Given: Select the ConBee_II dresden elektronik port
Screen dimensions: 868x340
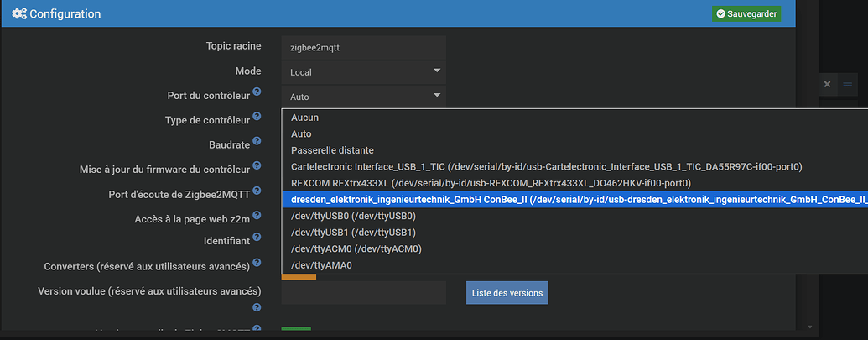Looking at the screenshot, I should [x=570, y=200].
